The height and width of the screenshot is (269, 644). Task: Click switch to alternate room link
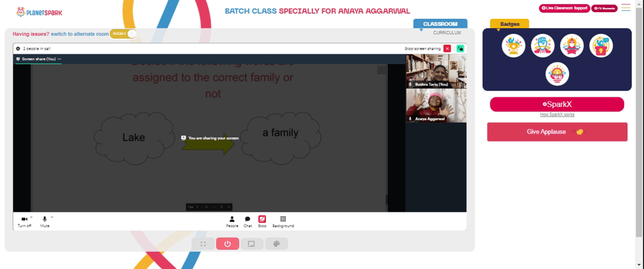click(x=80, y=34)
